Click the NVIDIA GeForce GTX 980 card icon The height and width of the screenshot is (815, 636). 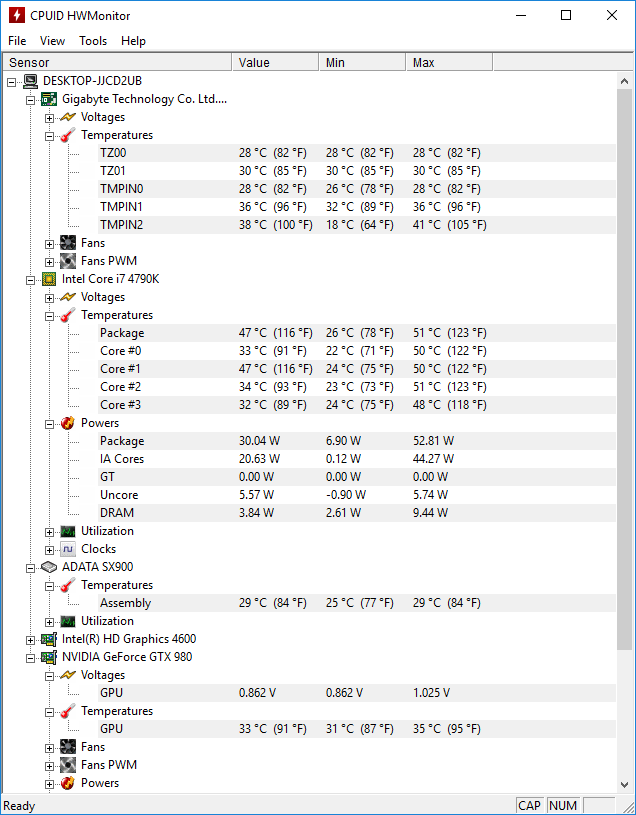pyautogui.click(x=49, y=658)
